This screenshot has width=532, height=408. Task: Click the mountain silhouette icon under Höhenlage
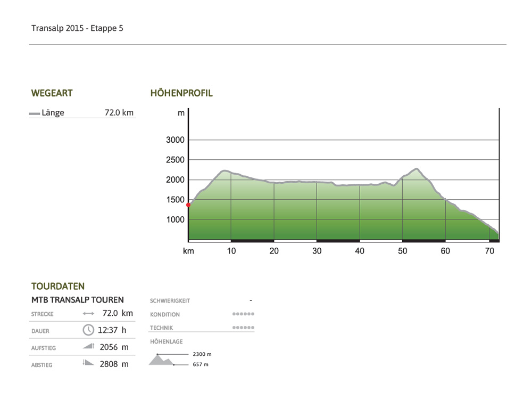tap(162, 360)
